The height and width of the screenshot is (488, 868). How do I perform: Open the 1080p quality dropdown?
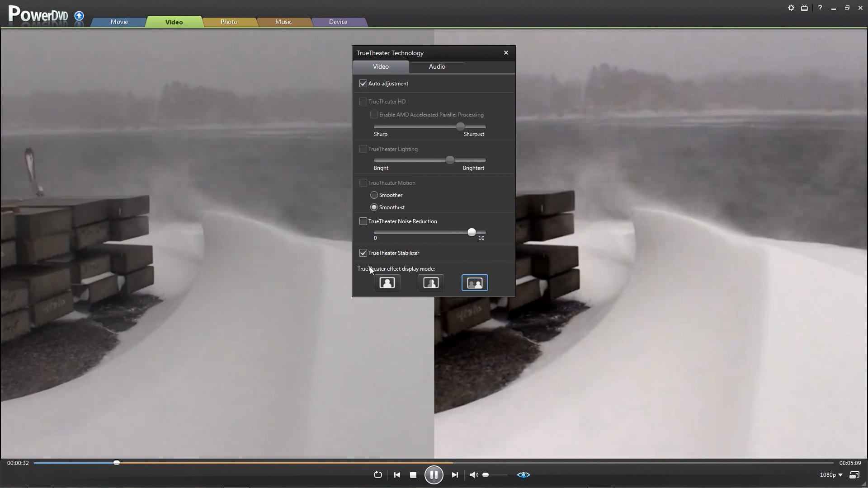(x=831, y=475)
